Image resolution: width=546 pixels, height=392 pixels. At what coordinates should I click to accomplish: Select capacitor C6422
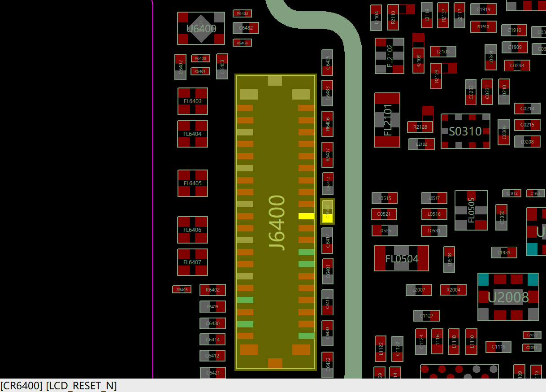tap(328, 365)
